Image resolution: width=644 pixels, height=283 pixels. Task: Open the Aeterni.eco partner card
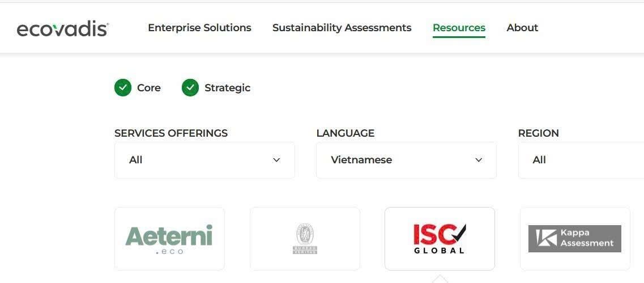(x=169, y=239)
